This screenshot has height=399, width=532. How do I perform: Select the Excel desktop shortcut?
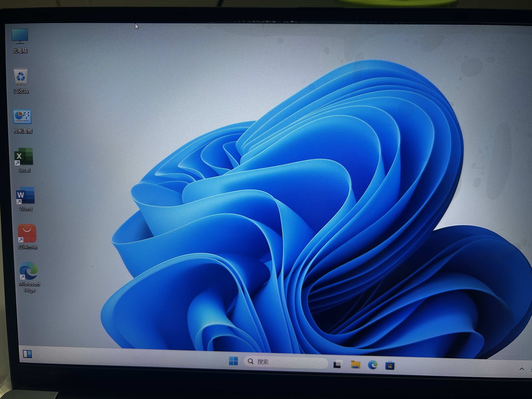click(24, 157)
